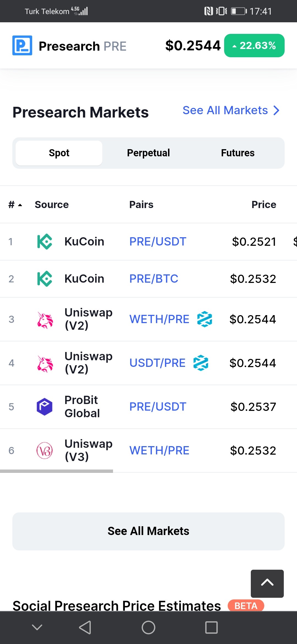Click KuCoin logo in PRE/BTC row
Screen dimensions: 297x644
click(45, 279)
